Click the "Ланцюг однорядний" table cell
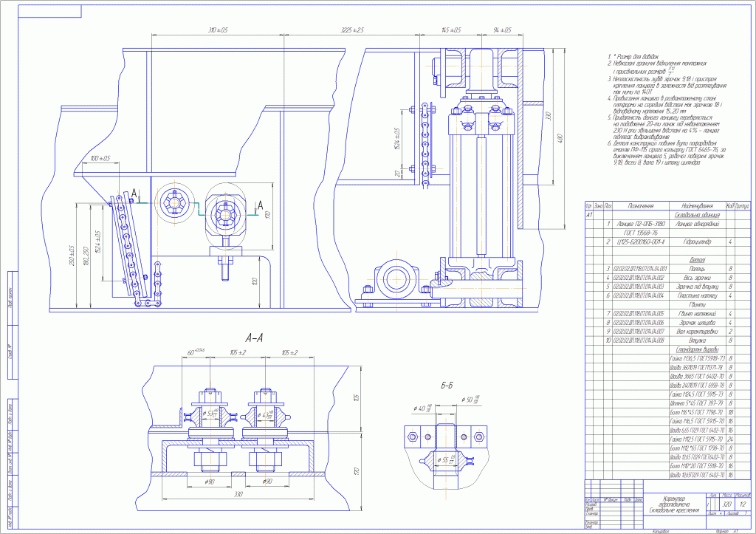The image size is (756, 534). [x=697, y=224]
